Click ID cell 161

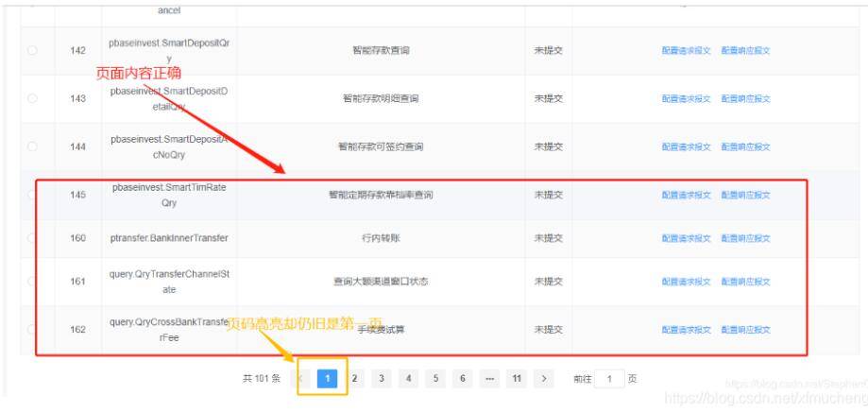click(x=78, y=282)
